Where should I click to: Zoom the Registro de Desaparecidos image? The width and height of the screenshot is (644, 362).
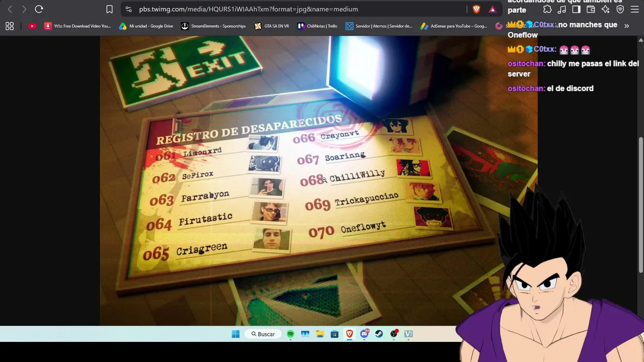[x=318, y=180]
